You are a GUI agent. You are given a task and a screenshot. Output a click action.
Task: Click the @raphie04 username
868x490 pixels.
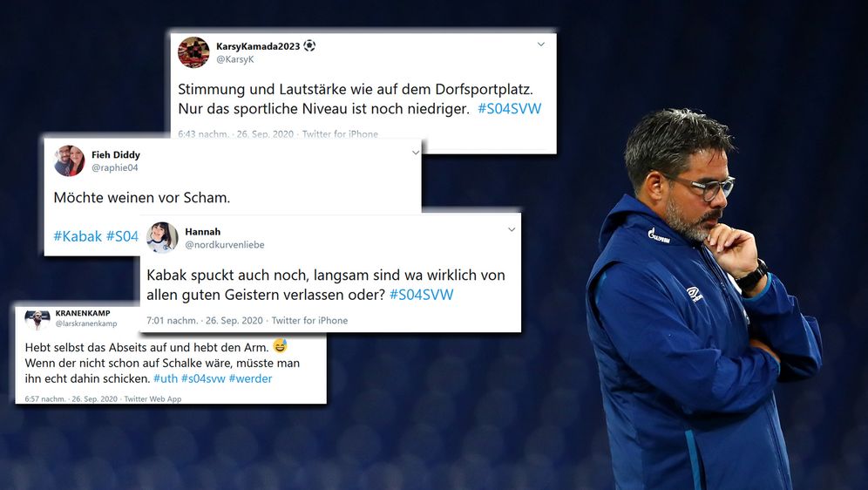tap(114, 167)
